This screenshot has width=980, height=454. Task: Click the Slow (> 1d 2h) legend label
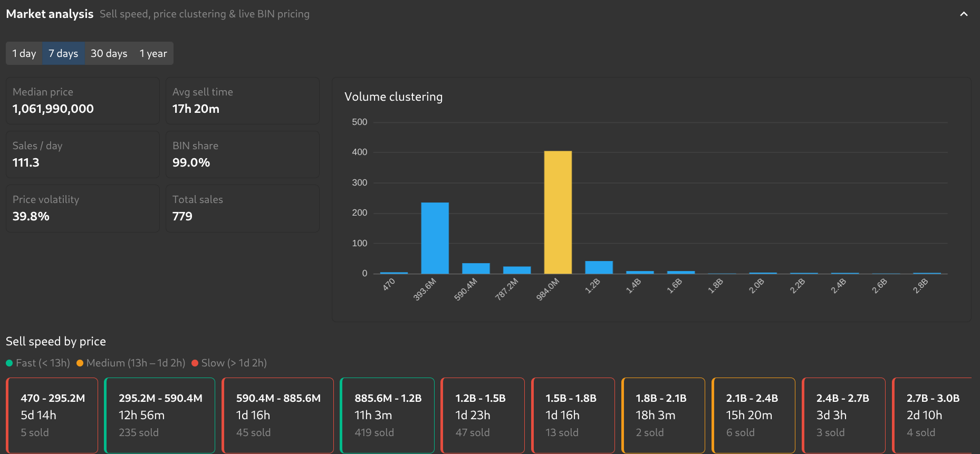click(x=234, y=363)
